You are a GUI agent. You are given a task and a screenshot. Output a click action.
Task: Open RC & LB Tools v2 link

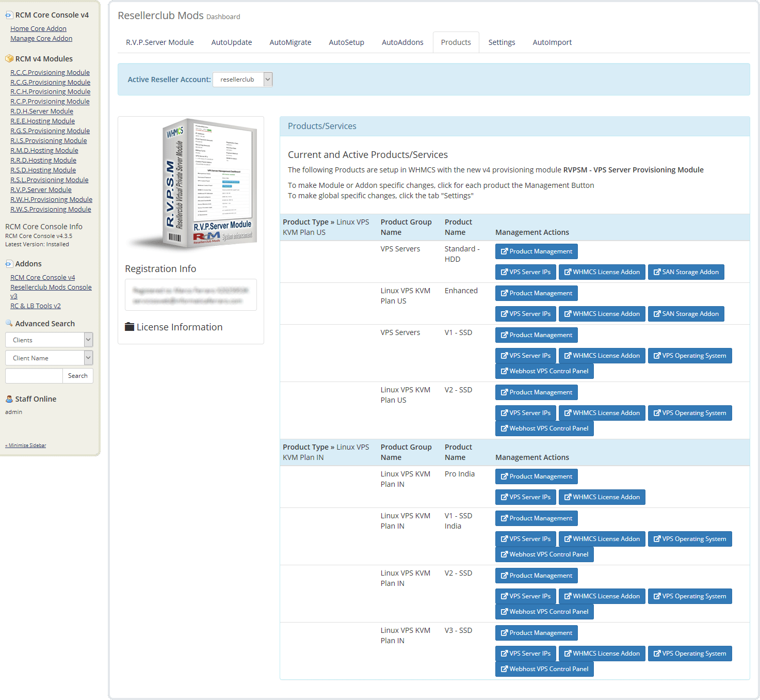click(36, 306)
